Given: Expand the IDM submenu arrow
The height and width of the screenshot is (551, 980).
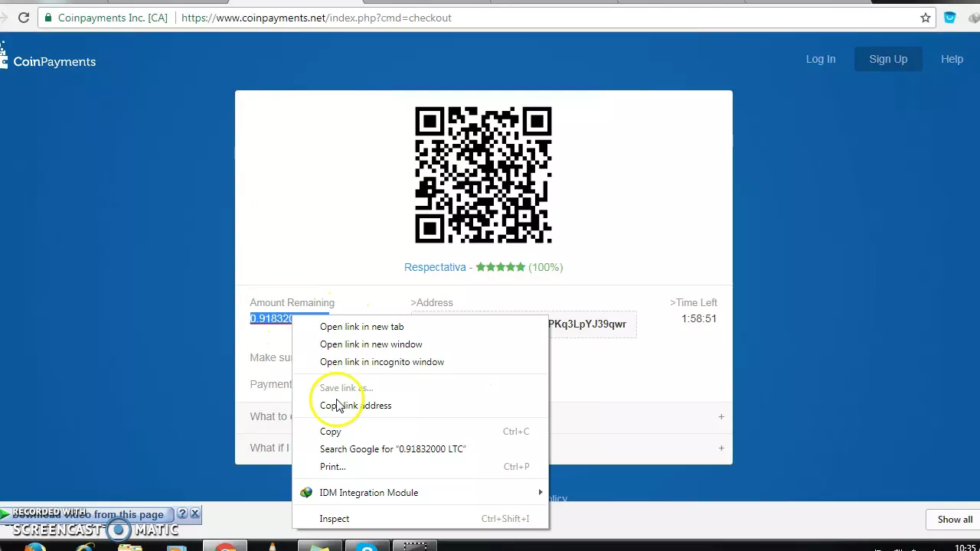Looking at the screenshot, I should click(x=541, y=493).
